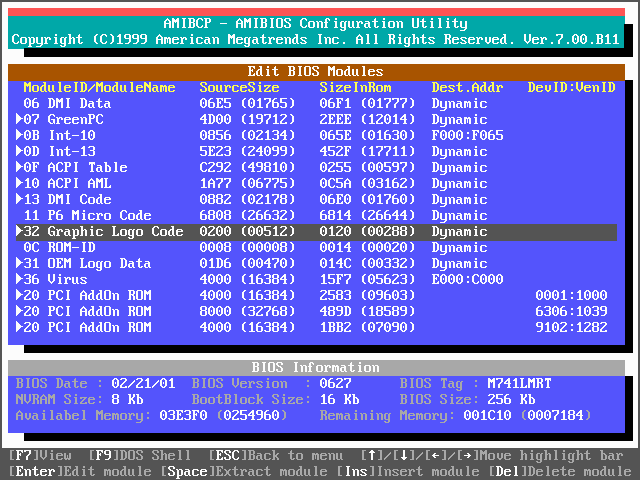Click the triangle marker beside 0B Int-10
The width and height of the screenshot is (640, 480).
[x=19, y=135]
